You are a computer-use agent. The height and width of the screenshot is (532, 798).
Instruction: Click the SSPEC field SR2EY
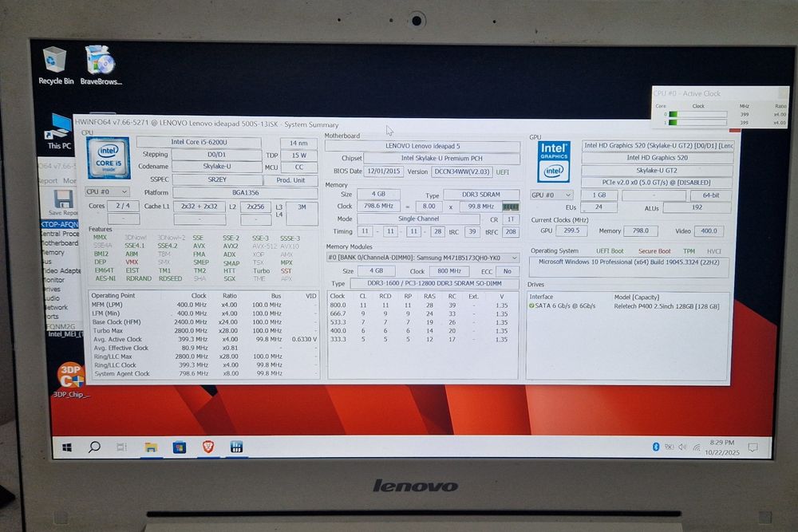(x=217, y=179)
